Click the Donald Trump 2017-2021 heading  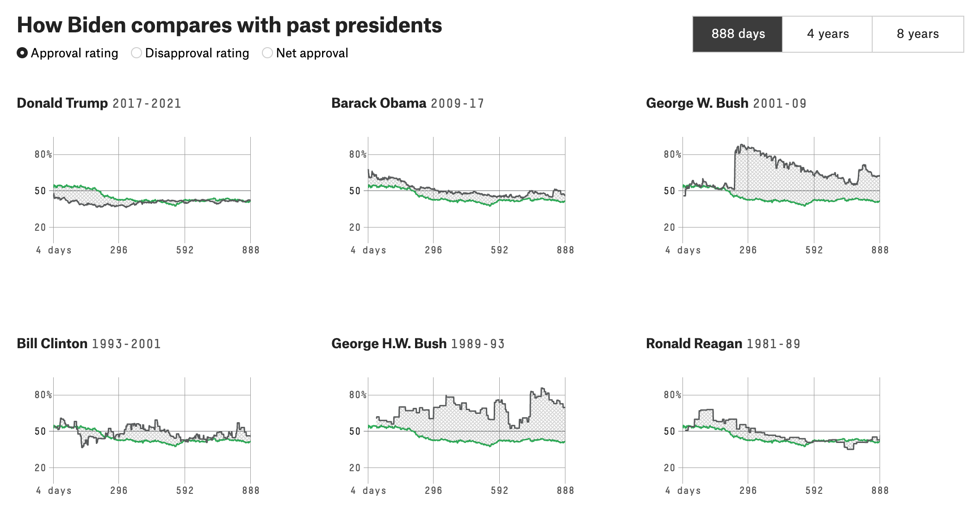point(99,103)
